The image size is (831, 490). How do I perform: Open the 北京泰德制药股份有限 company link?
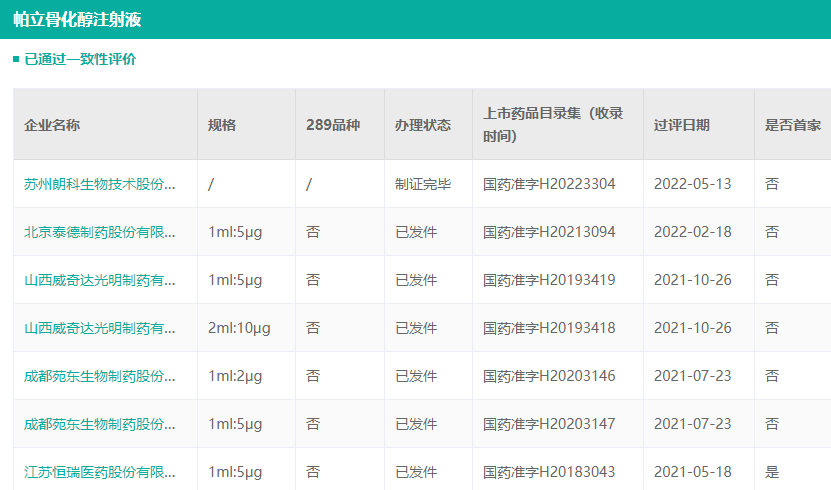pyautogui.click(x=100, y=232)
